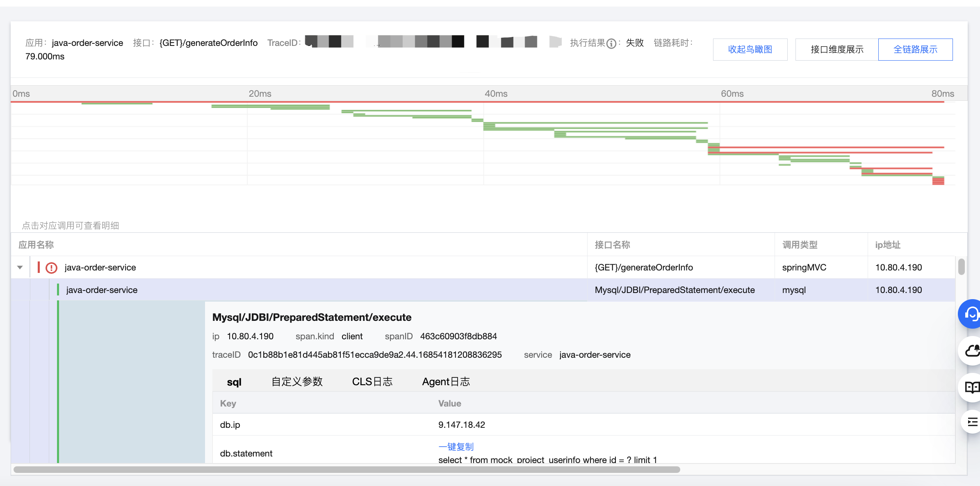Screen dimensions: 980x486
Task: Click the 40ms timeline marker
Action: pos(496,94)
